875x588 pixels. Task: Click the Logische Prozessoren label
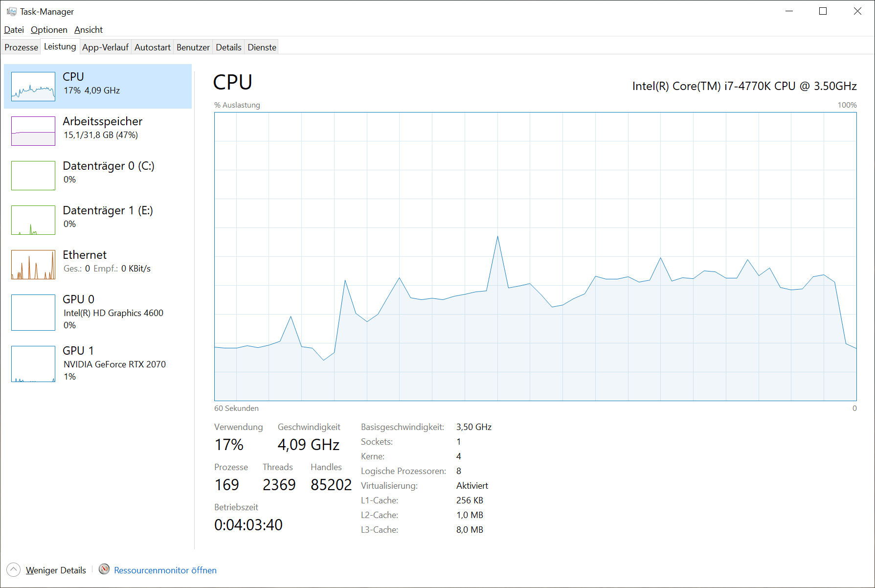coord(404,471)
